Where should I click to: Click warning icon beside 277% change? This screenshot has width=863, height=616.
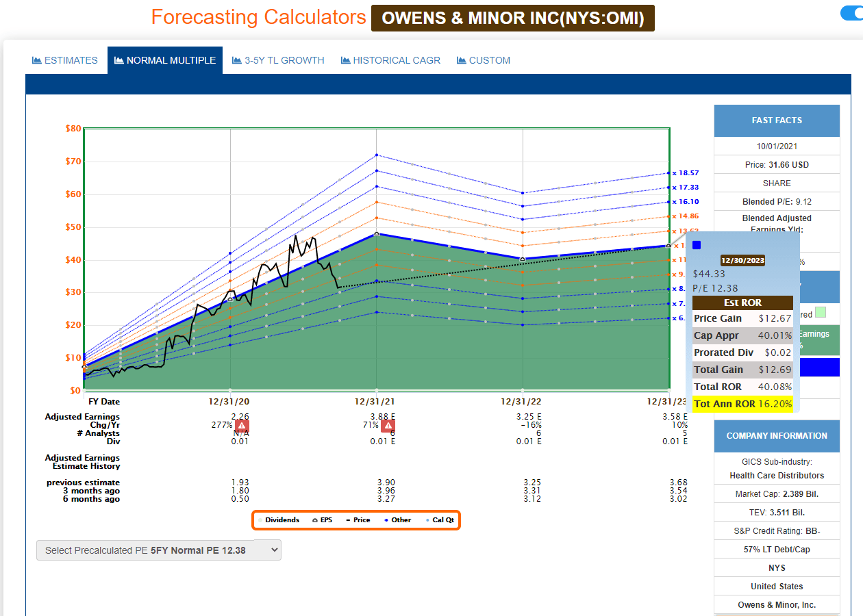click(x=242, y=425)
